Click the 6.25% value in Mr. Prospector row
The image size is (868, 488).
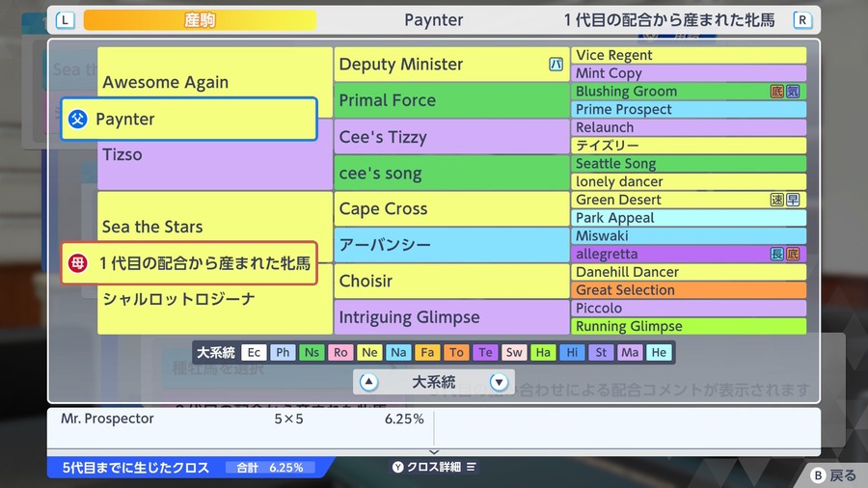(x=404, y=419)
